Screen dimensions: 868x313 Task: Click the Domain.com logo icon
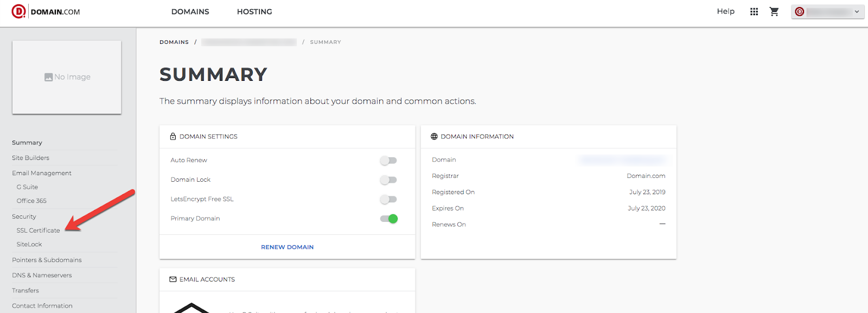18,11
